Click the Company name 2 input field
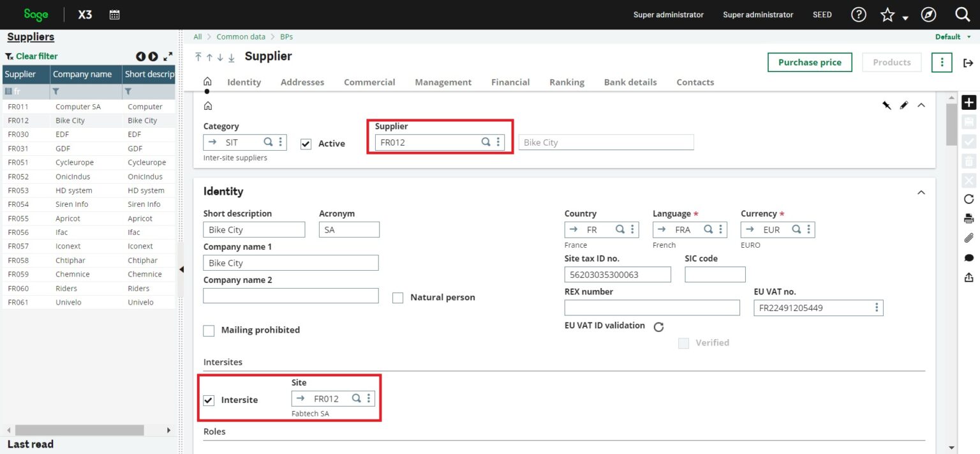 click(290, 296)
